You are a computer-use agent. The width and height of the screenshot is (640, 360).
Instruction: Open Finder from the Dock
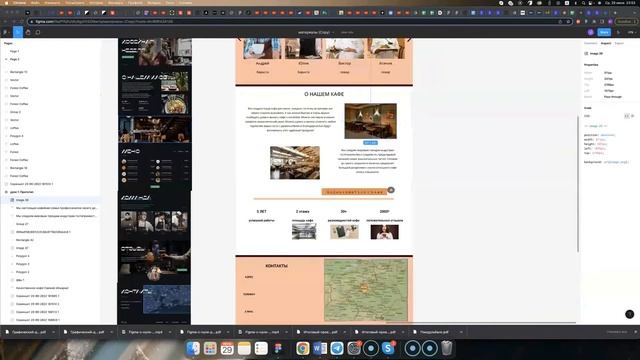click(x=193, y=348)
